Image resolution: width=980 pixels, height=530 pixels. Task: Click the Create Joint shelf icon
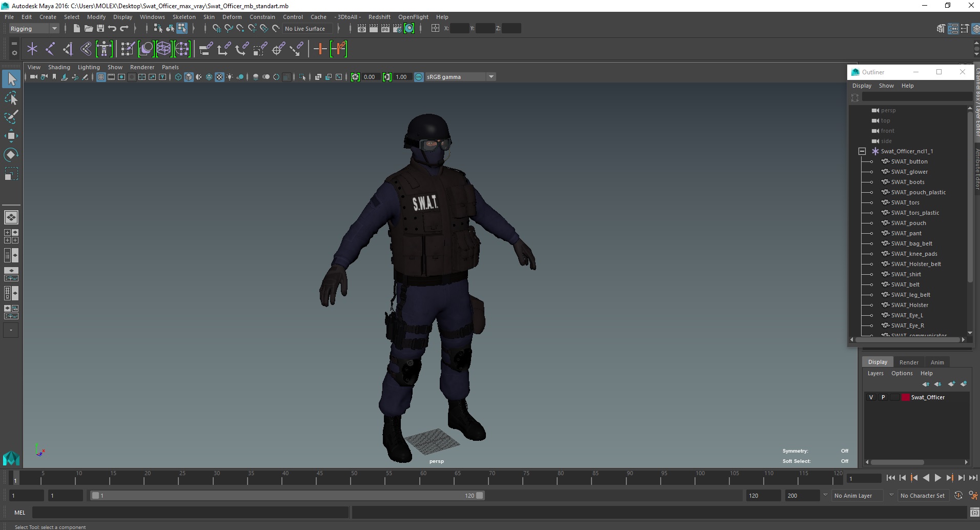click(x=50, y=49)
